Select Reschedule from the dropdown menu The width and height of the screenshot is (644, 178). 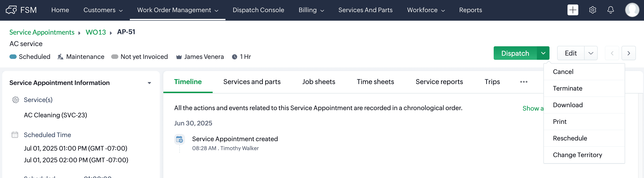(570, 138)
